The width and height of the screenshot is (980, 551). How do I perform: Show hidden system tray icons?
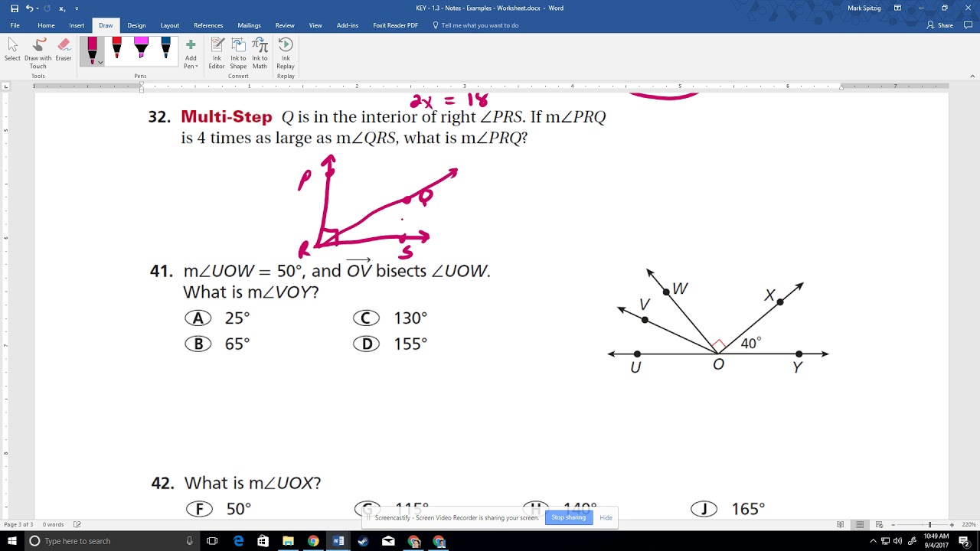[873, 541]
